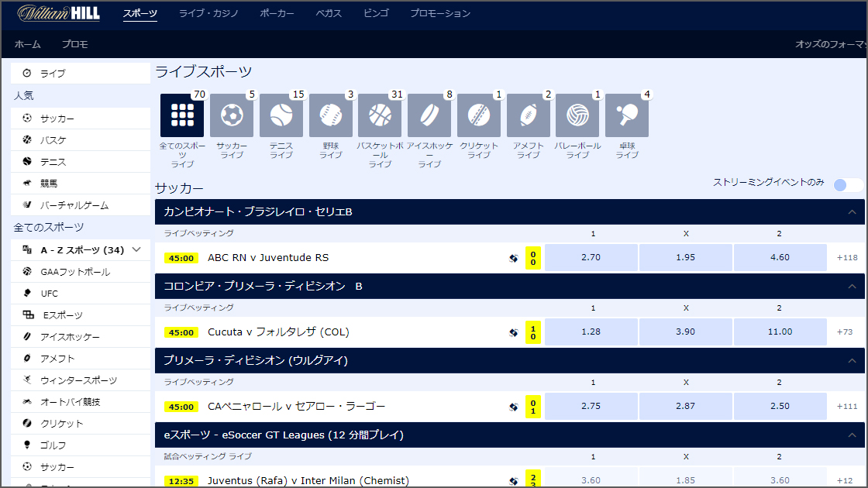Screen dimensions: 868x488
Task: Open the CAペニャロール v セアロー・ラーゴー match
Action: (296, 407)
